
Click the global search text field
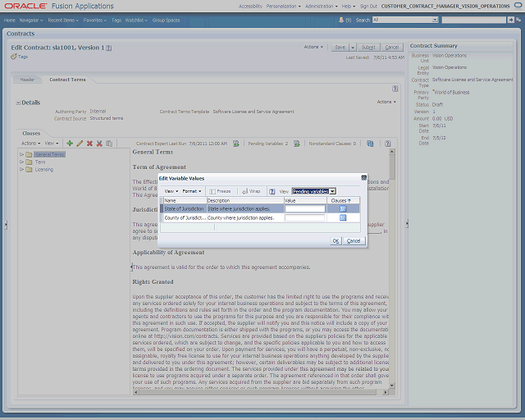[474, 20]
